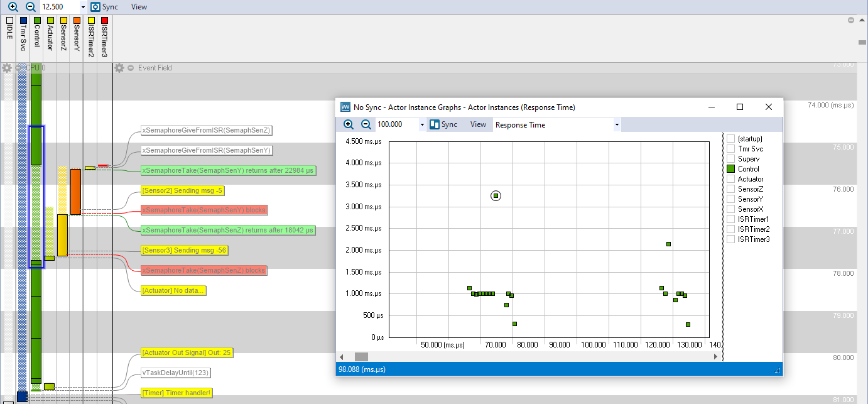Click the gear icon beside CPU 0
Image resolution: width=868 pixels, height=404 pixels.
[7, 68]
